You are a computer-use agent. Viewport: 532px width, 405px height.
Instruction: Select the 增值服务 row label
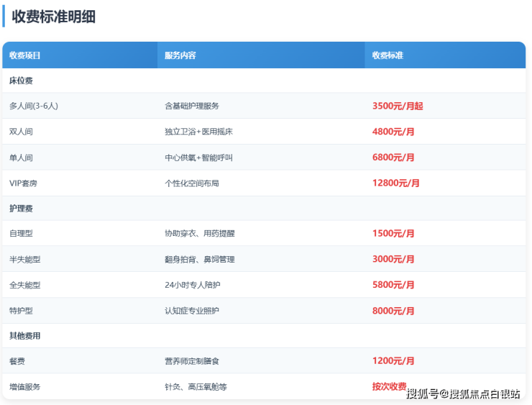coord(25,387)
